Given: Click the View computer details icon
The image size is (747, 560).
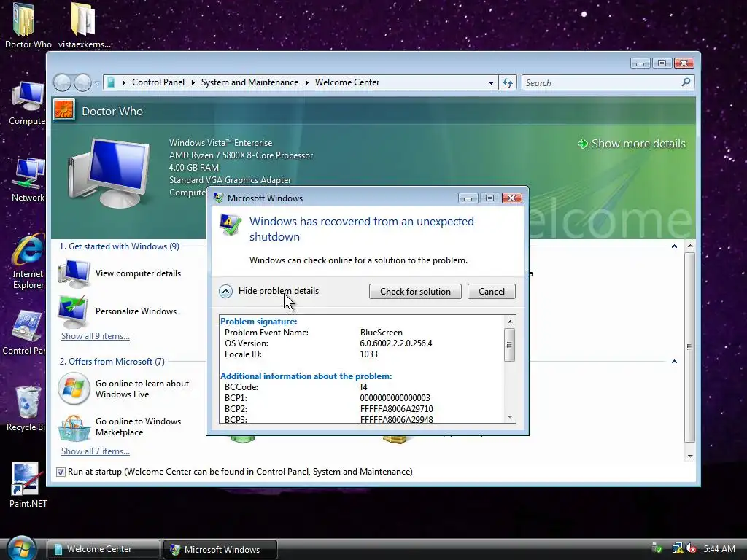Looking at the screenshot, I should point(74,274).
